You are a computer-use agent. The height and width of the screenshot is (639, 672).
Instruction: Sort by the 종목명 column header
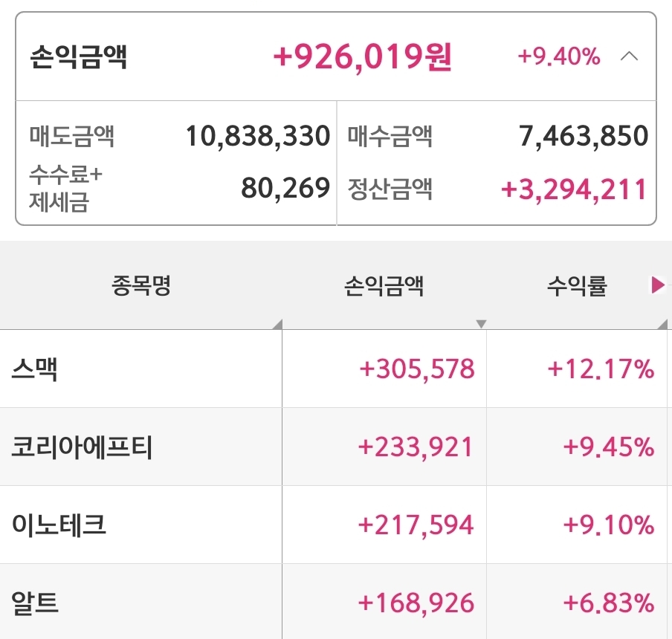[x=141, y=286]
